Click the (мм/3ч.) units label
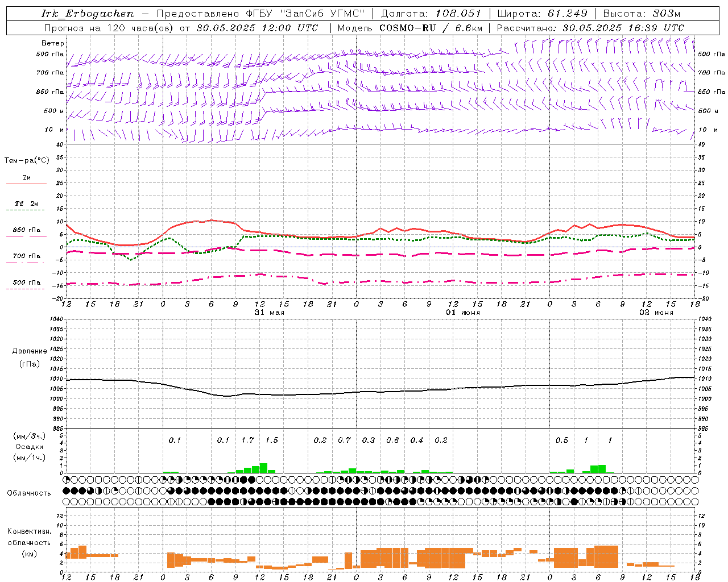 [29, 436]
